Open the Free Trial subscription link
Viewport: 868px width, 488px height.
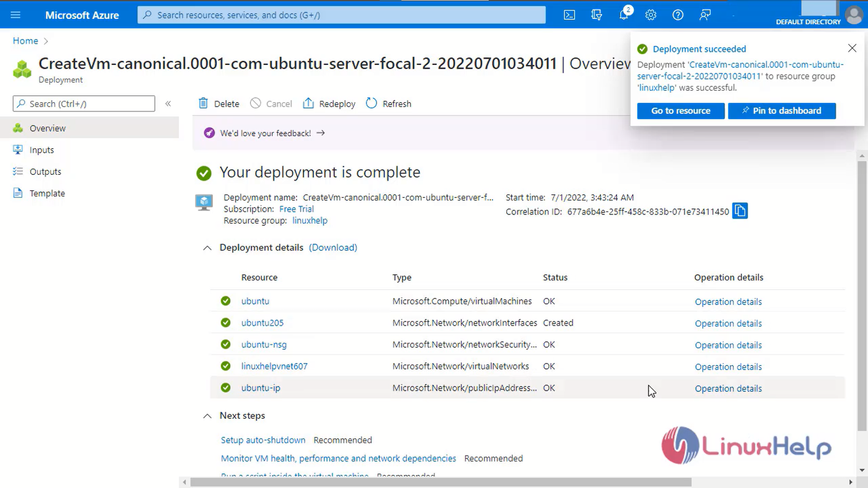coord(296,209)
